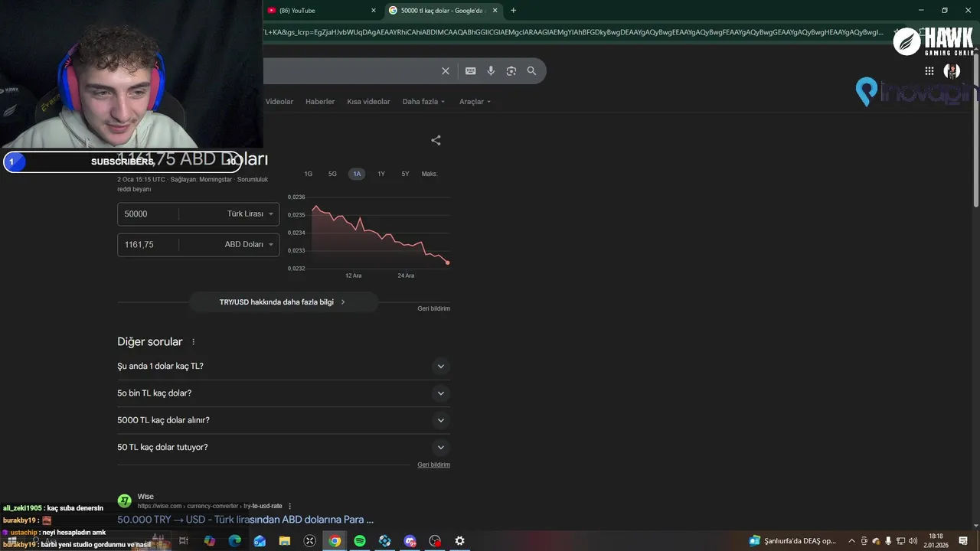Open TRY/USD hakkında daha fazla bilgi
The height and width of the screenshot is (551, 980).
click(x=283, y=302)
